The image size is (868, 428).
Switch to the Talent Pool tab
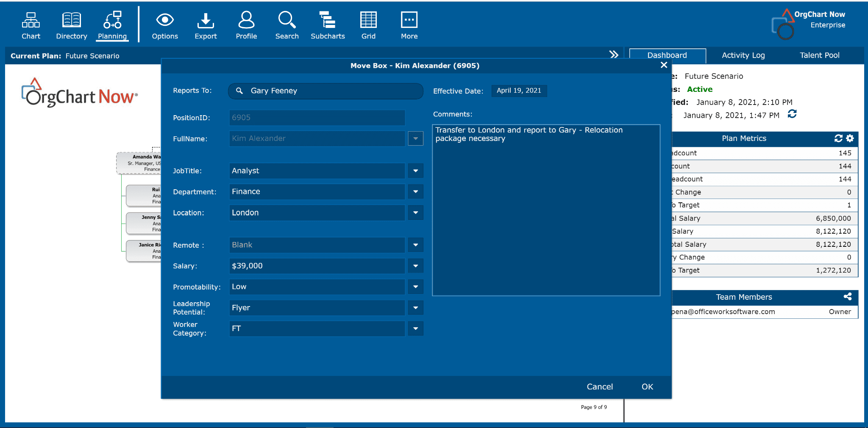pyautogui.click(x=819, y=55)
